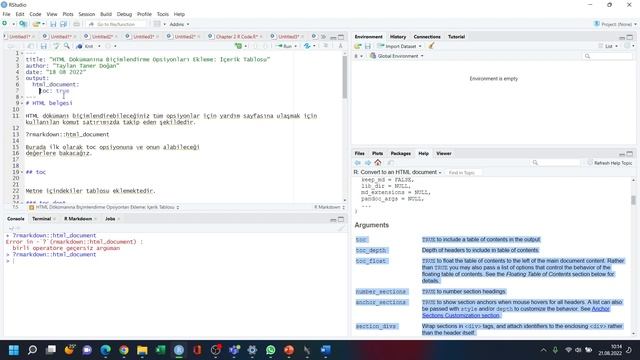Open the Viewer tab

pos(444,153)
